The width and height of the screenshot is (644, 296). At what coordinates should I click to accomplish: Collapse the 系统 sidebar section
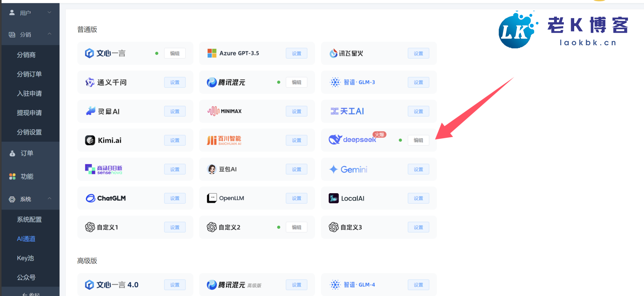pos(30,199)
